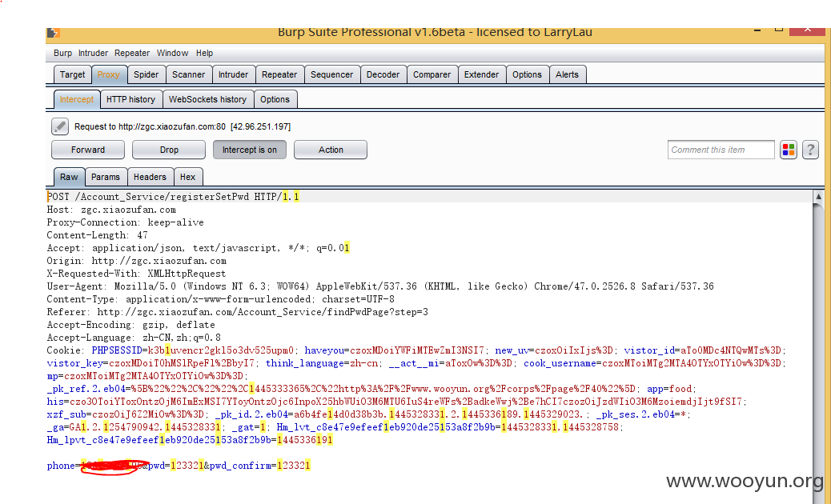Click the X-Requested-With: XMLHttpRequest header
The width and height of the screenshot is (831, 504).
pos(136,274)
